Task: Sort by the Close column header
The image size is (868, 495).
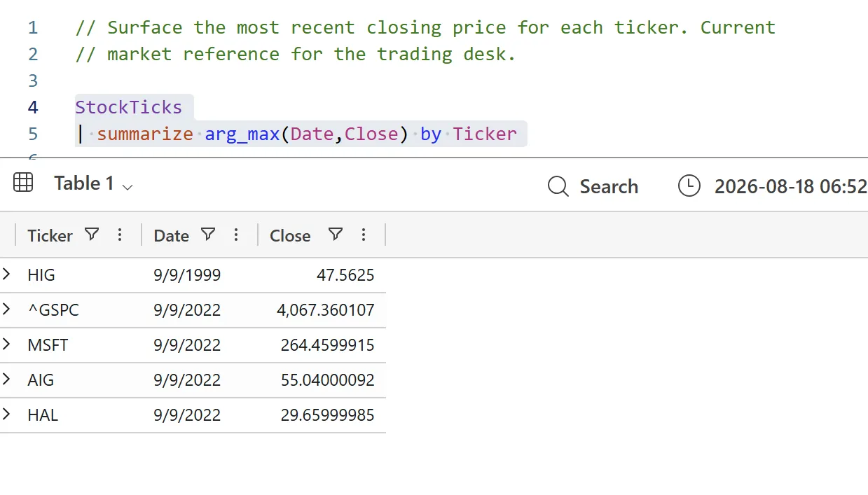Action: coord(290,236)
